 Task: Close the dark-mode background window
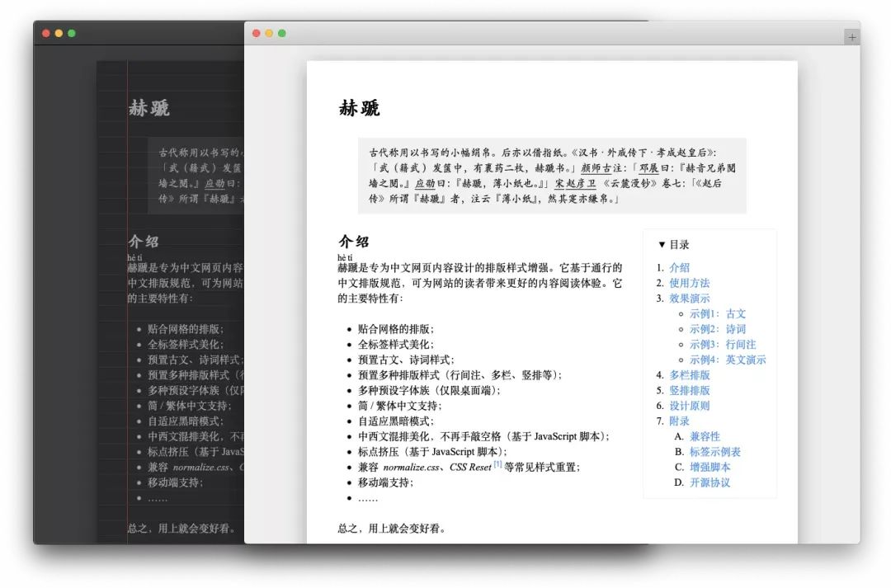coord(46,34)
